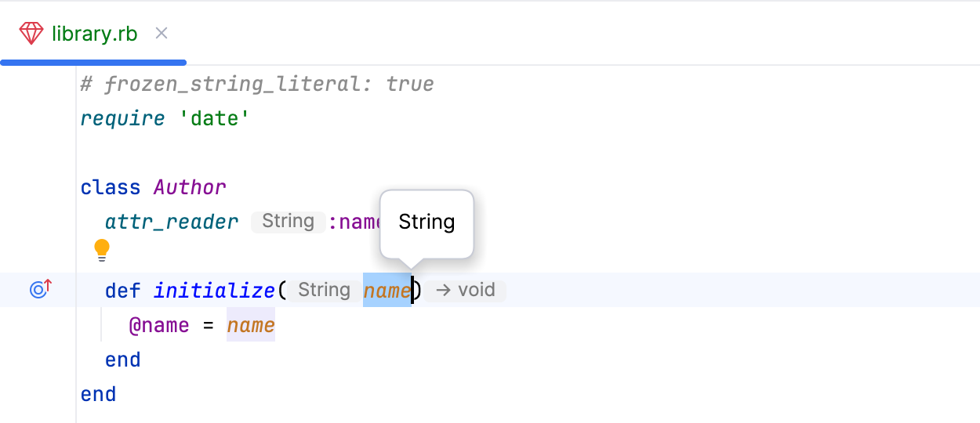Click the 'date' string literal

tap(214, 119)
